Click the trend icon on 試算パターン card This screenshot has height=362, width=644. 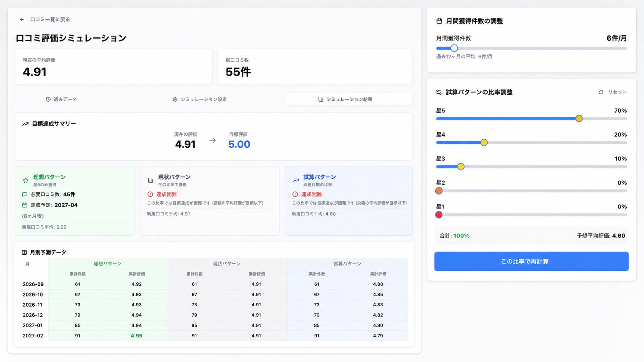pyautogui.click(x=296, y=180)
